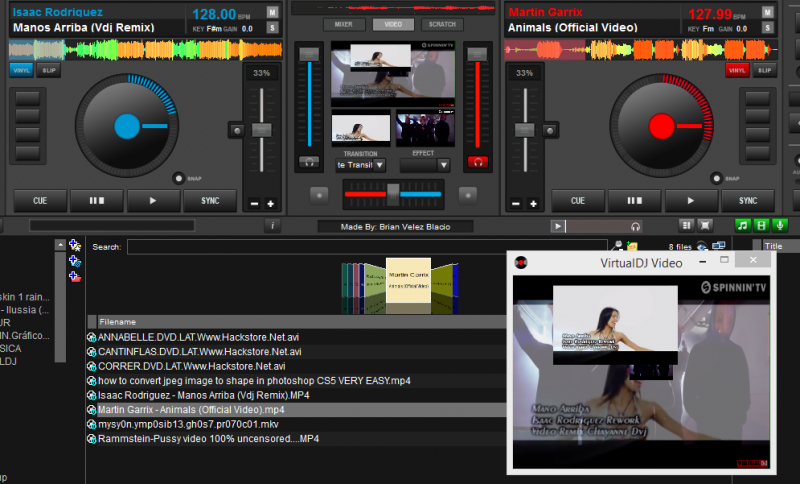Click the VirtualDJ Video window logo icon
Viewport: 800px width, 484px height.
tap(521, 263)
